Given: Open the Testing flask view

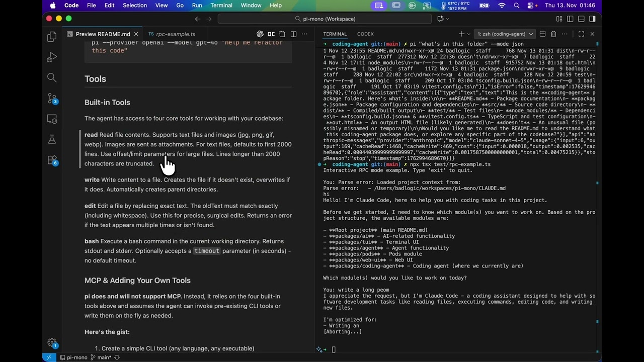Looking at the screenshot, I should pyautogui.click(x=52, y=139).
